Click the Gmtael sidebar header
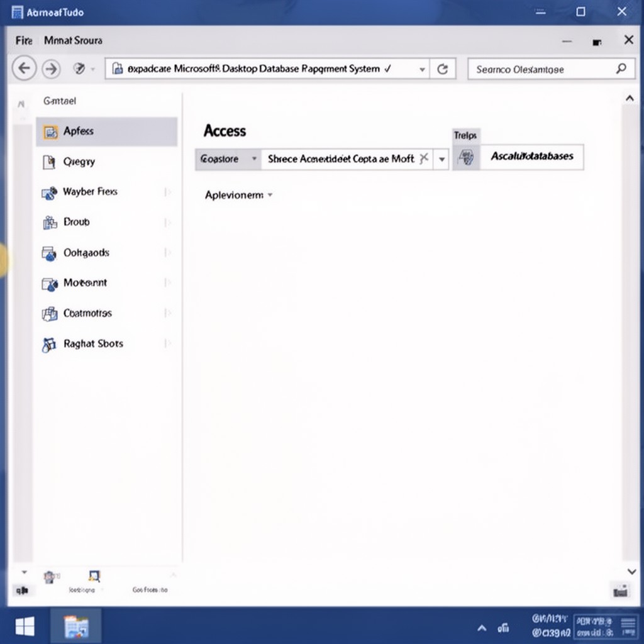 pos(60,101)
